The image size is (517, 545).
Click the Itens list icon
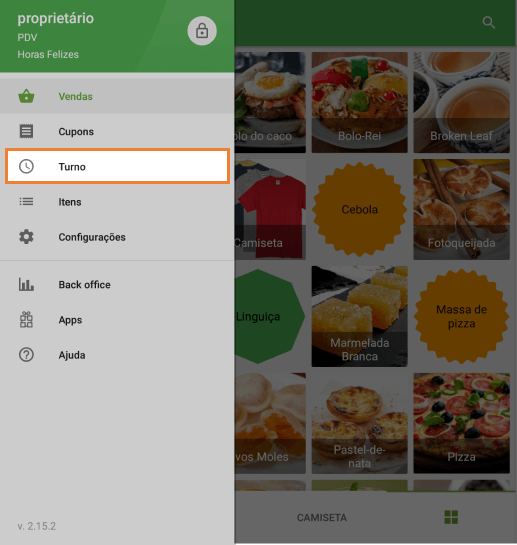coord(26,202)
